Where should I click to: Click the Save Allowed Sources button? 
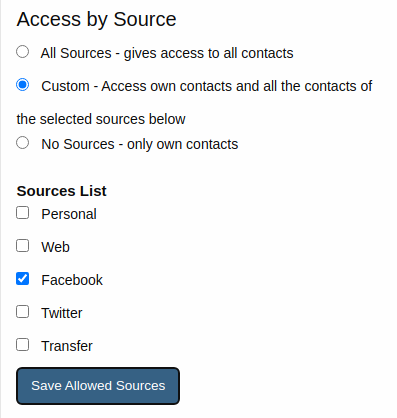(x=98, y=386)
